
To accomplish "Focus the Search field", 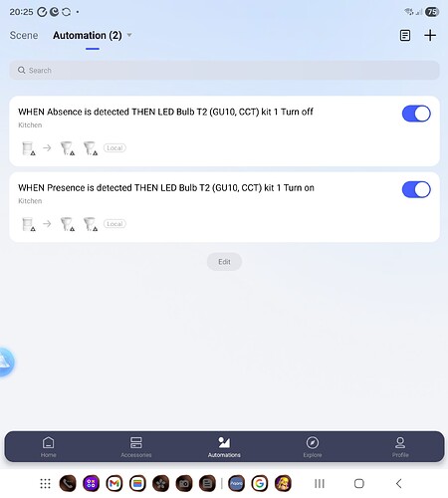I will tap(224, 71).
